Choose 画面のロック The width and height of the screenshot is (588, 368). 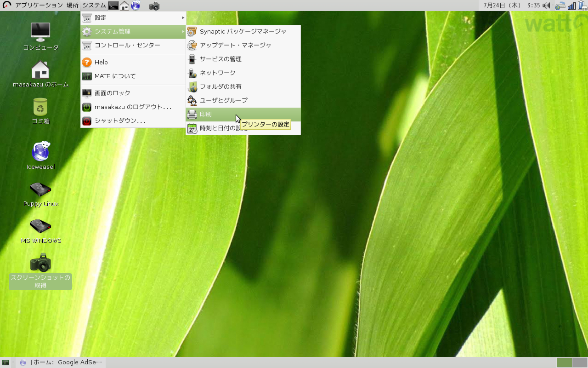point(133,93)
